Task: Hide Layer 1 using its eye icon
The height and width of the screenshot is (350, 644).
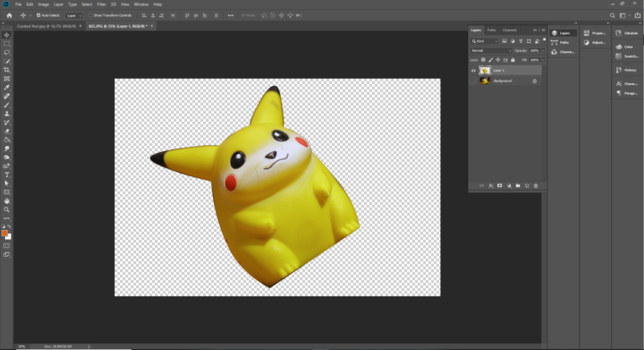Action: (x=473, y=71)
